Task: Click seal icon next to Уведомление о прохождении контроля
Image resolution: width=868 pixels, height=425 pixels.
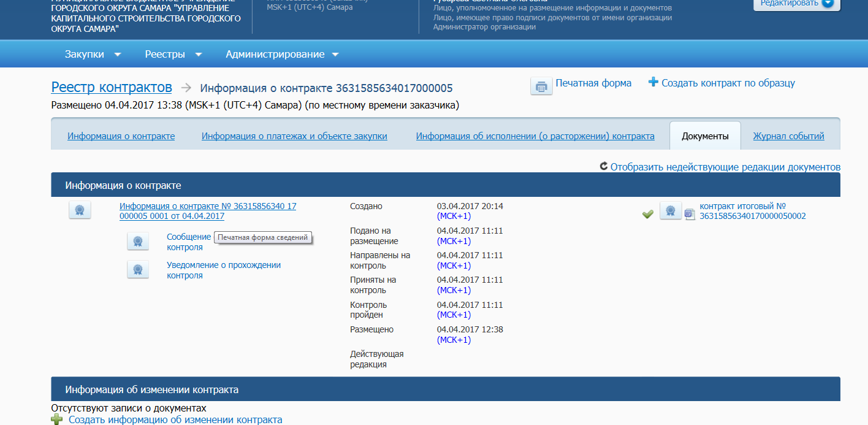Action: tap(138, 269)
